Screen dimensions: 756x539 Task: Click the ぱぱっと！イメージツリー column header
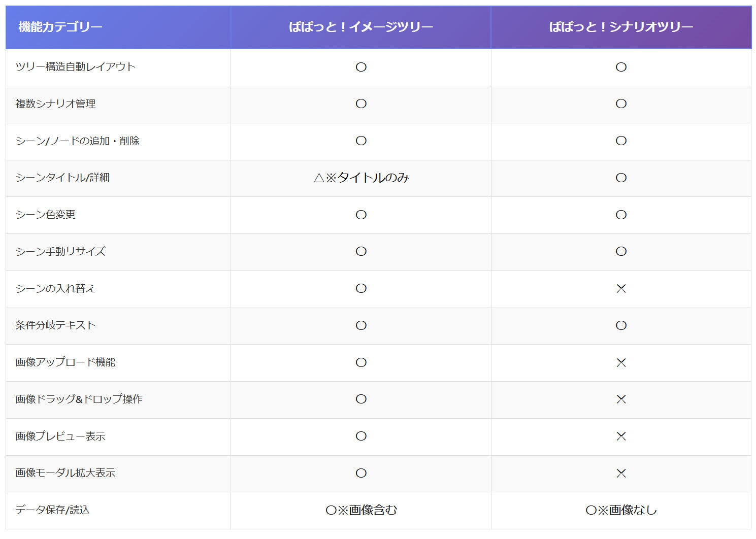360,27
